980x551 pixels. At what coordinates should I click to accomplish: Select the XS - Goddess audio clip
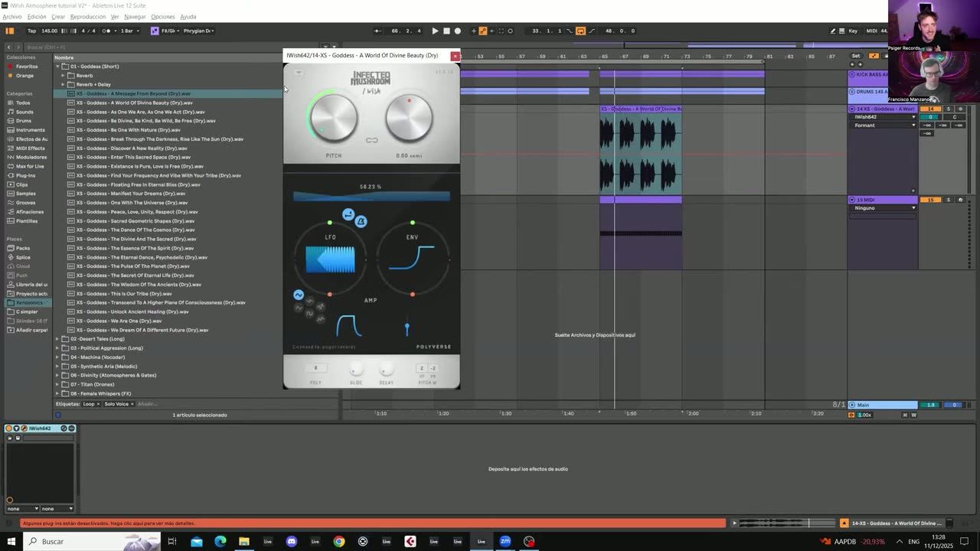coord(641,149)
